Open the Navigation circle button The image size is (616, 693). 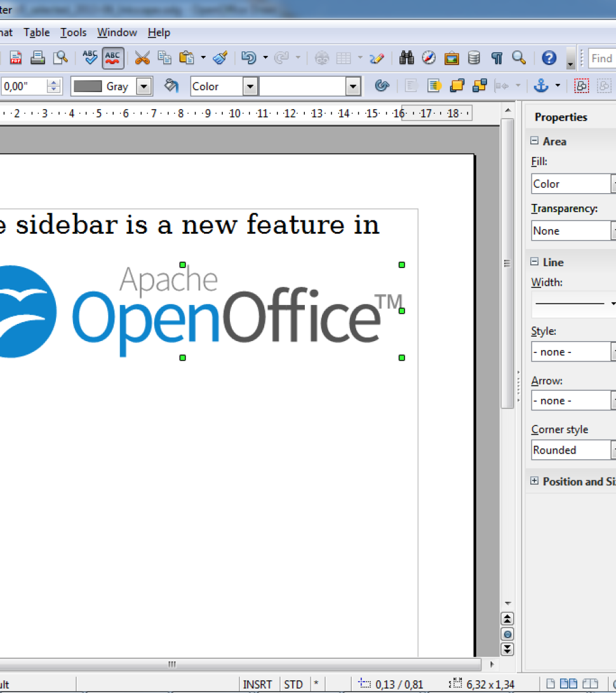pos(507,634)
